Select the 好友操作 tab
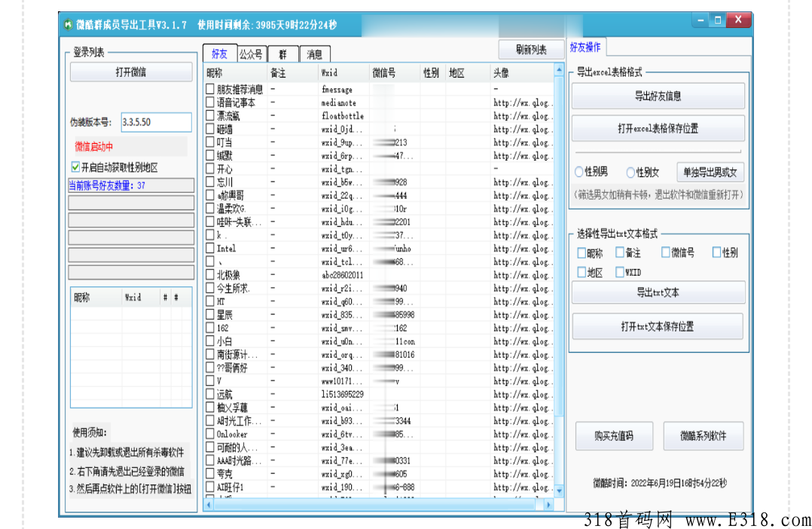812x529 pixels. tap(586, 47)
